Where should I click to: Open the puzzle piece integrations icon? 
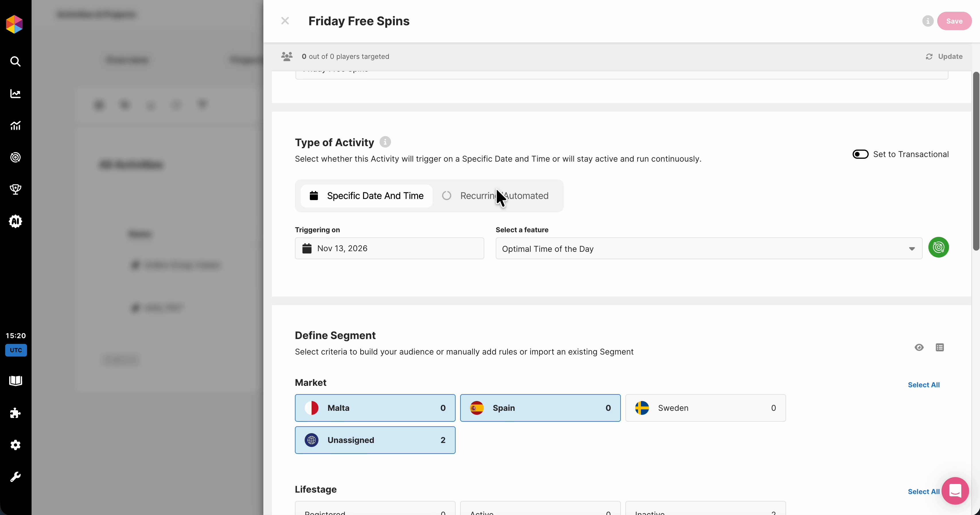pyautogui.click(x=15, y=413)
